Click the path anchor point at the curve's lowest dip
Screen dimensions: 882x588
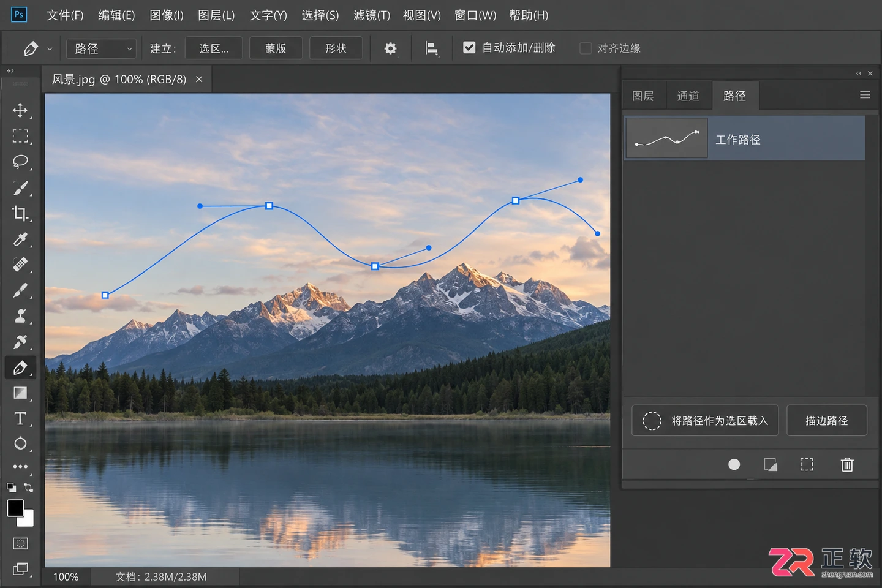click(375, 266)
